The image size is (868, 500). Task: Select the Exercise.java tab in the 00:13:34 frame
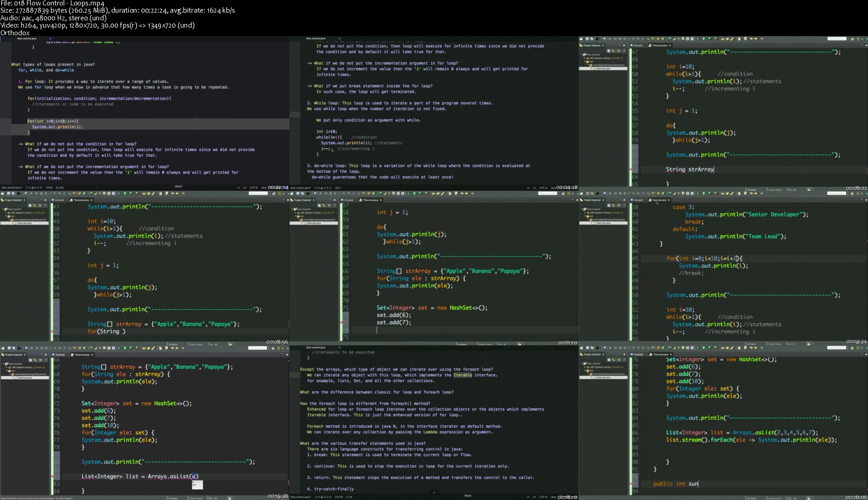659,200
